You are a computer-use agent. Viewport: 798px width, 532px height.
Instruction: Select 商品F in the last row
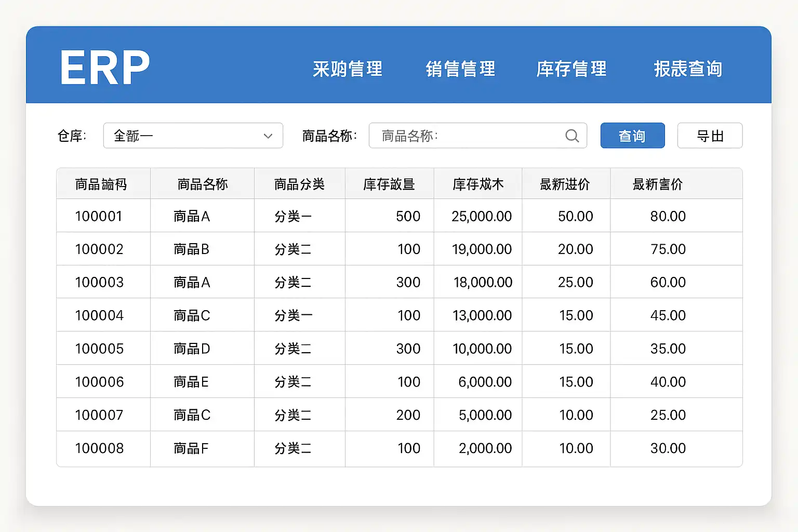pos(191,448)
